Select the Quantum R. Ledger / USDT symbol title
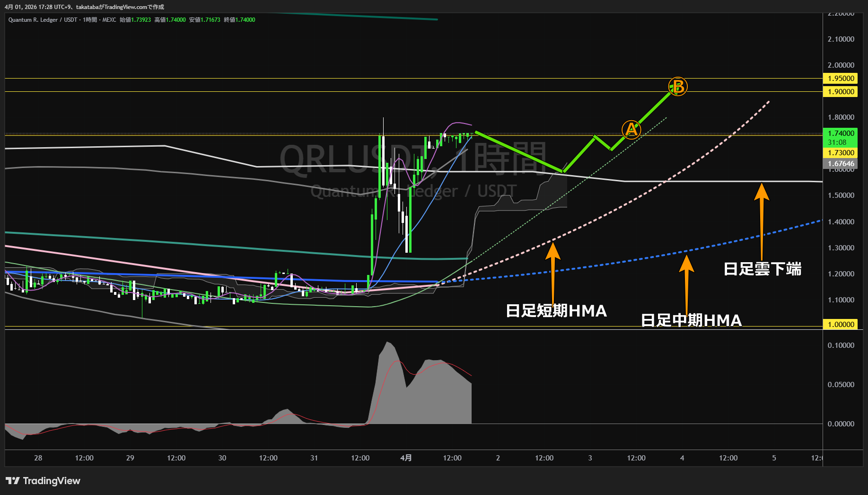This screenshot has height=495, width=868. pyautogui.click(x=43, y=20)
